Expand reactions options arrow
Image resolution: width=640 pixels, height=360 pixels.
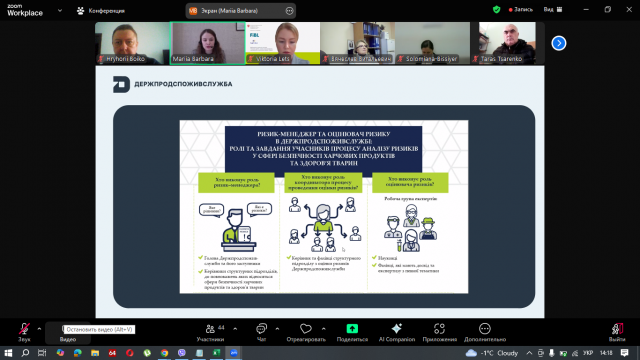click(324, 329)
